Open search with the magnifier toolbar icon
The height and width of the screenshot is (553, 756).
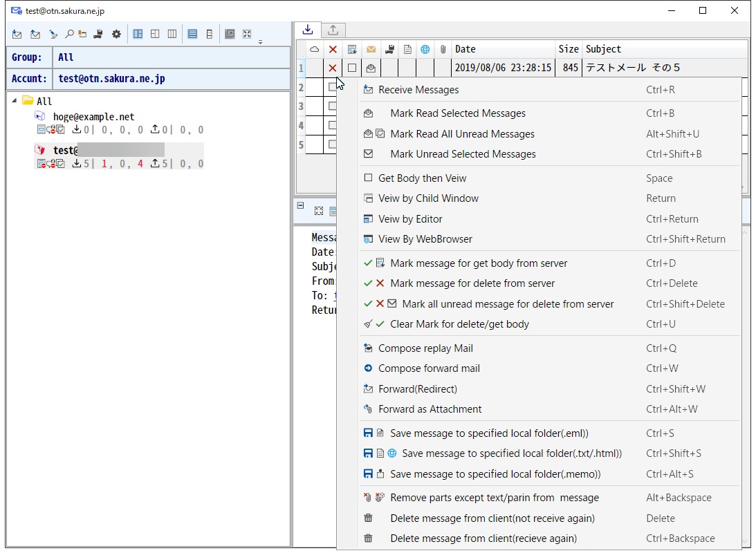(69, 34)
